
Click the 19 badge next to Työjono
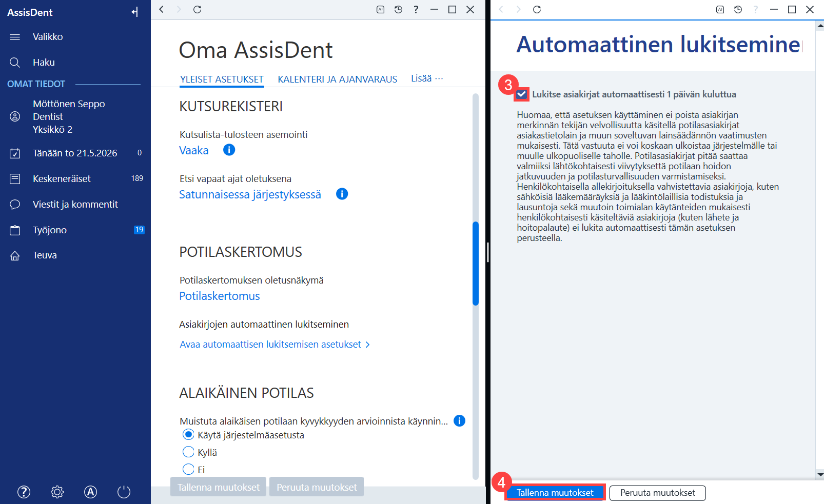pos(139,230)
